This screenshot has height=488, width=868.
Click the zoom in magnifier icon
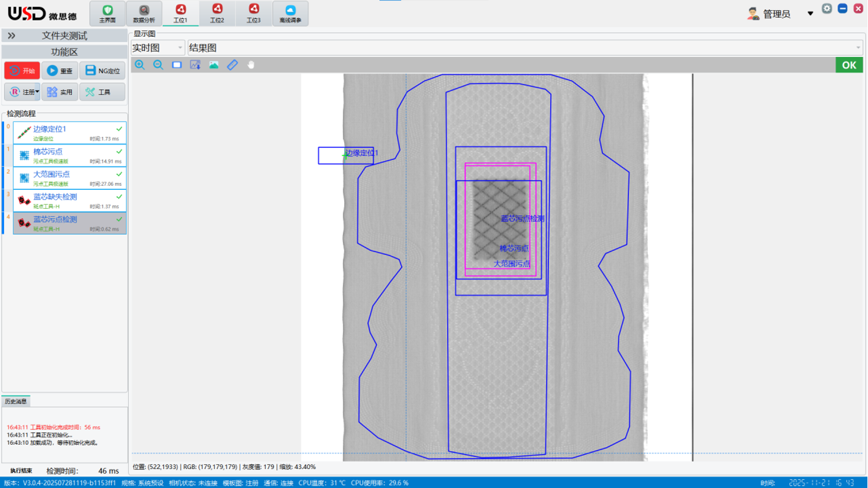(x=140, y=65)
